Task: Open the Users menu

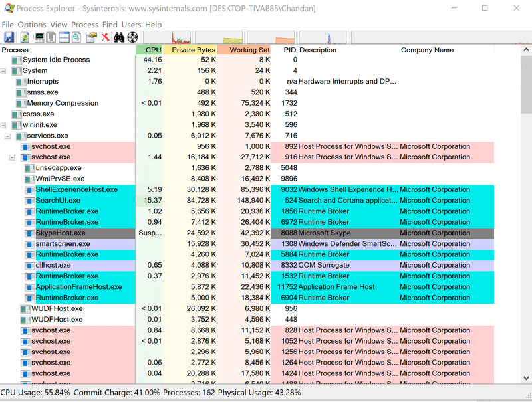Action: [131, 25]
